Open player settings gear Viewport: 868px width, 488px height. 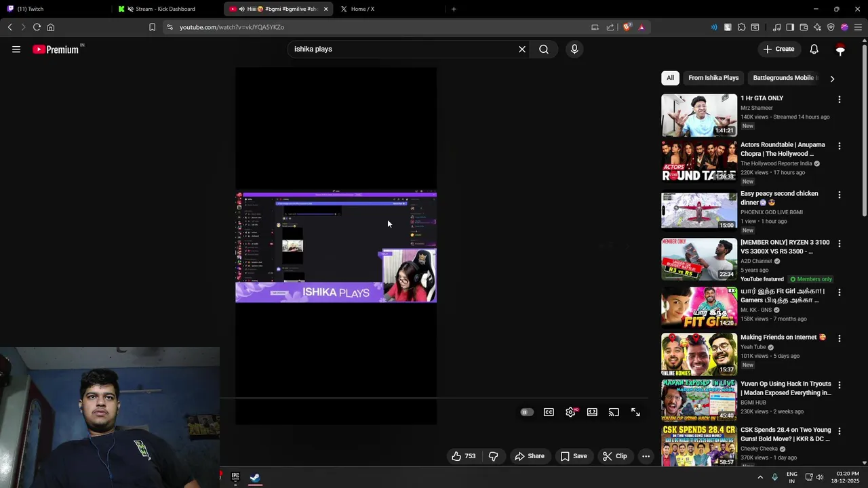[x=571, y=412]
